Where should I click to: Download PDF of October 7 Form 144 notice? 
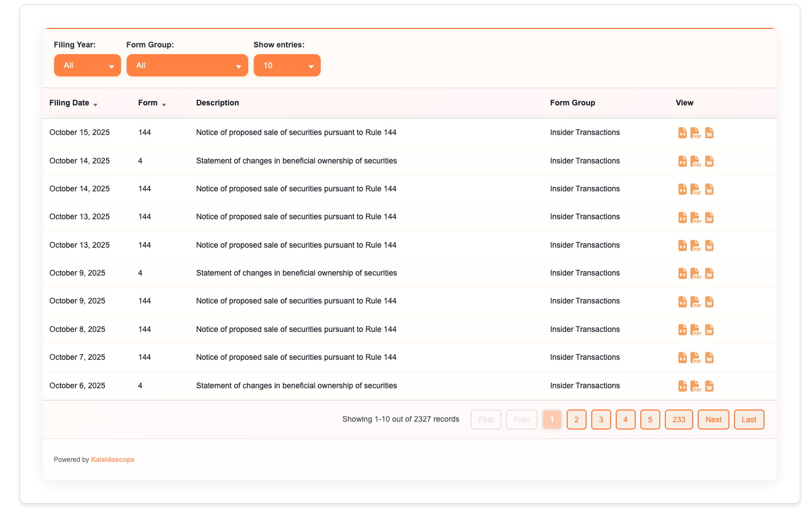(696, 358)
